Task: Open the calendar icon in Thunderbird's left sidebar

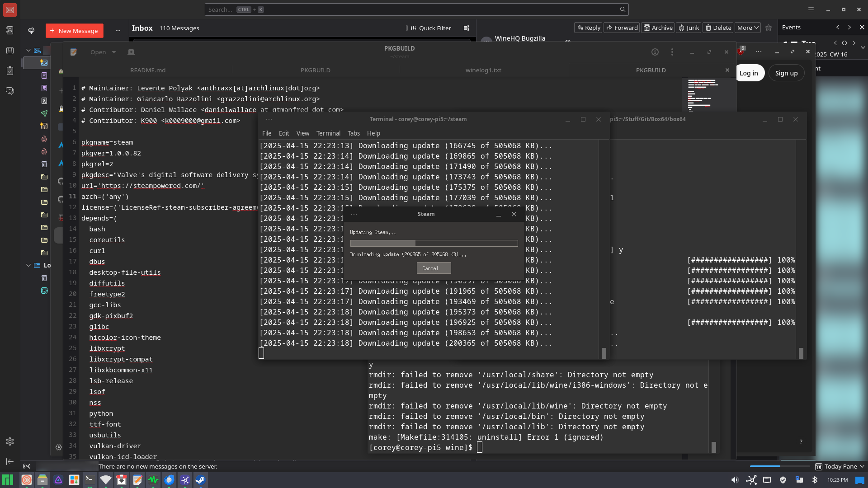Action: (10, 51)
